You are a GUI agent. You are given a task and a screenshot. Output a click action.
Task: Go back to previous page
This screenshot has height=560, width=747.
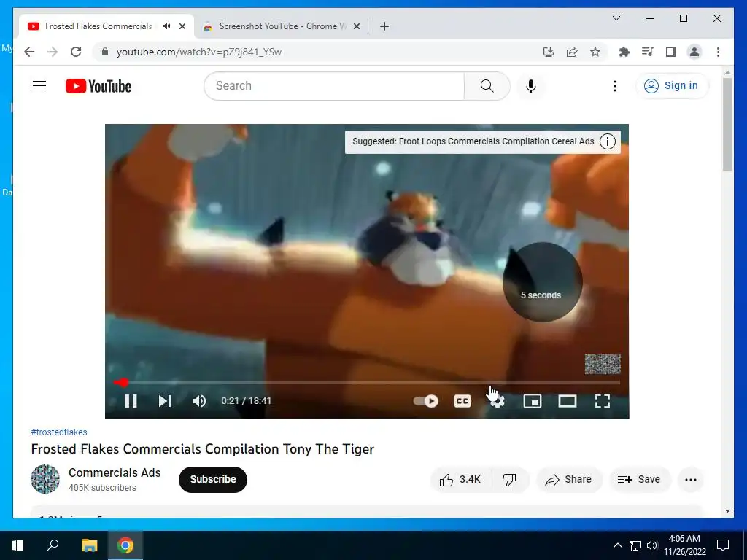tap(29, 52)
